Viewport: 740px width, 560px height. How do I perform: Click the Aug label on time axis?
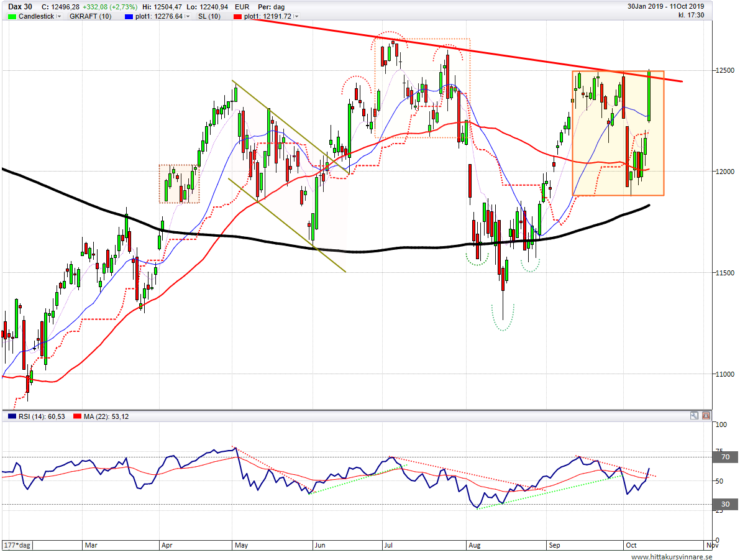point(474,545)
